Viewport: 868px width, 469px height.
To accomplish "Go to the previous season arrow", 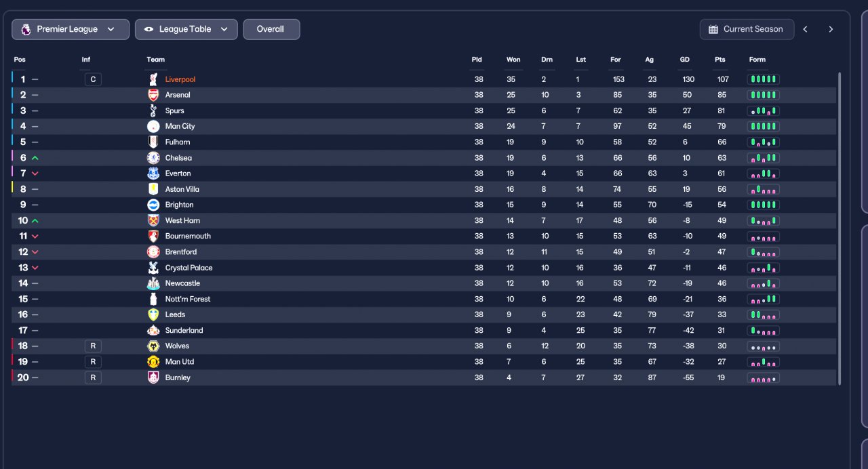I will [806, 29].
